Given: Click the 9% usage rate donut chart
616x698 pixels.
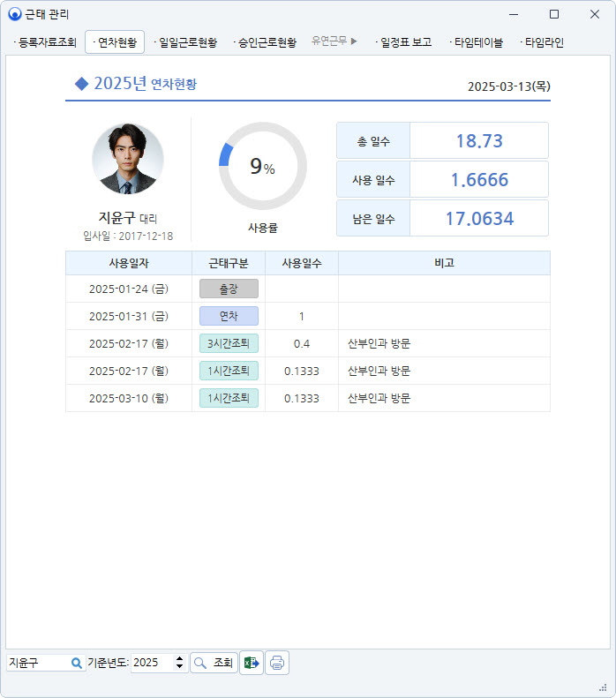Looking at the screenshot, I should tap(262, 166).
